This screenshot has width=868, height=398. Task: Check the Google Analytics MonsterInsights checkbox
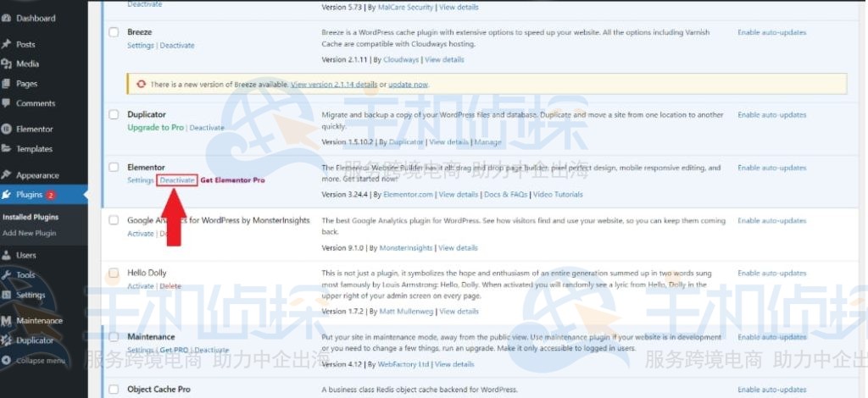pyautogui.click(x=114, y=220)
